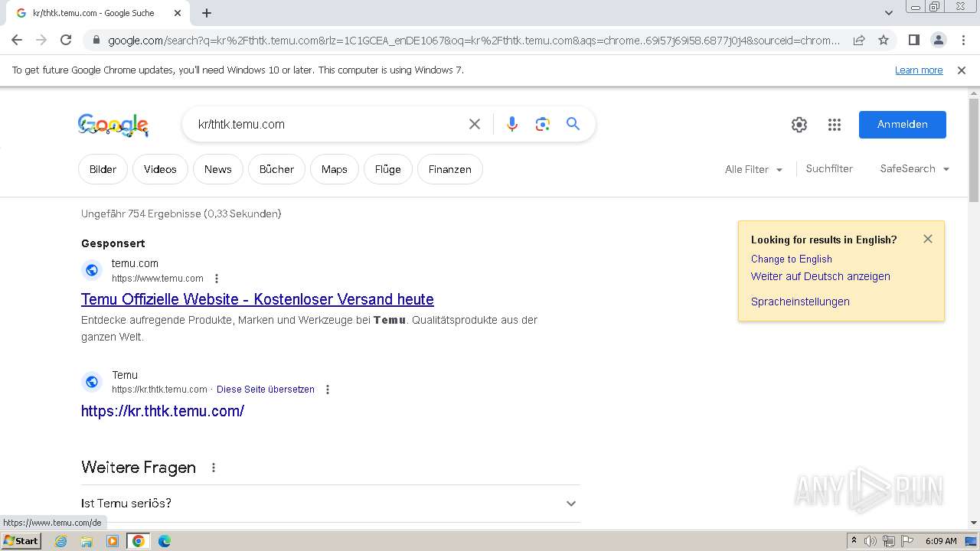Clear the search query text

(x=475, y=124)
